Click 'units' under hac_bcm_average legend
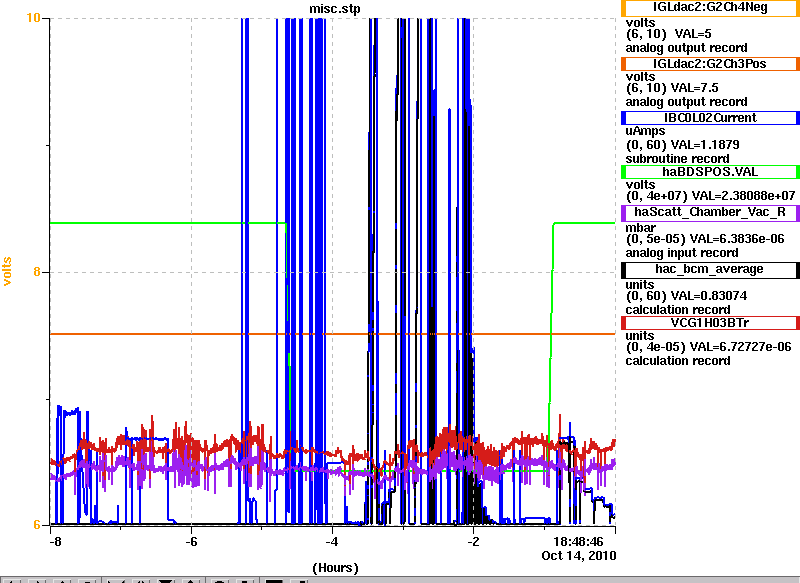 [640, 285]
